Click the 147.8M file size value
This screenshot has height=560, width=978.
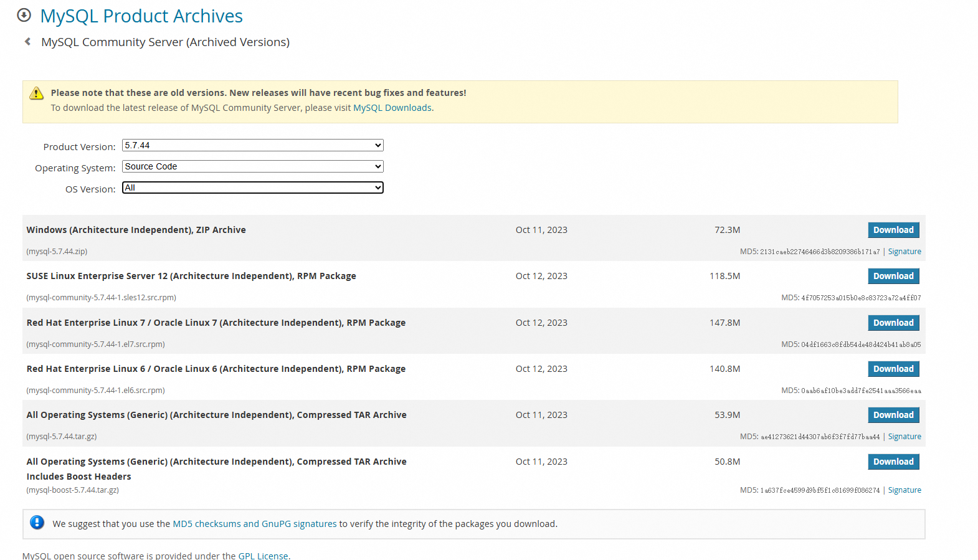[x=724, y=323]
